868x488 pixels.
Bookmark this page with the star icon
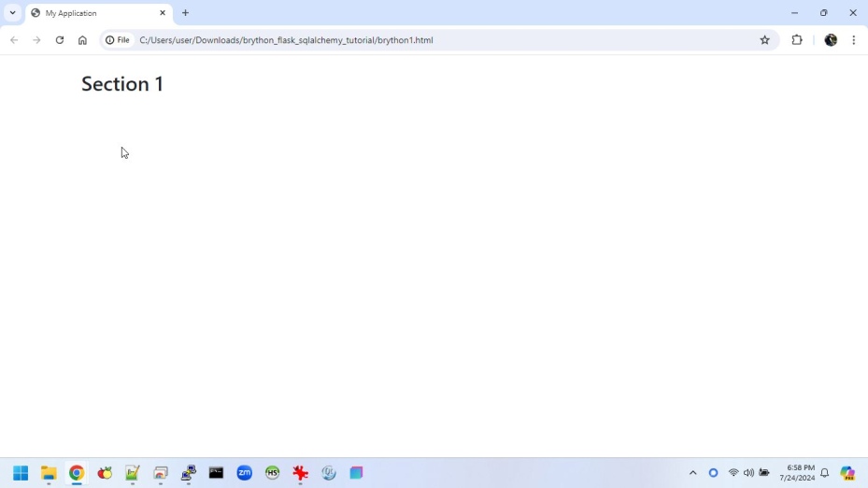(764, 40)
